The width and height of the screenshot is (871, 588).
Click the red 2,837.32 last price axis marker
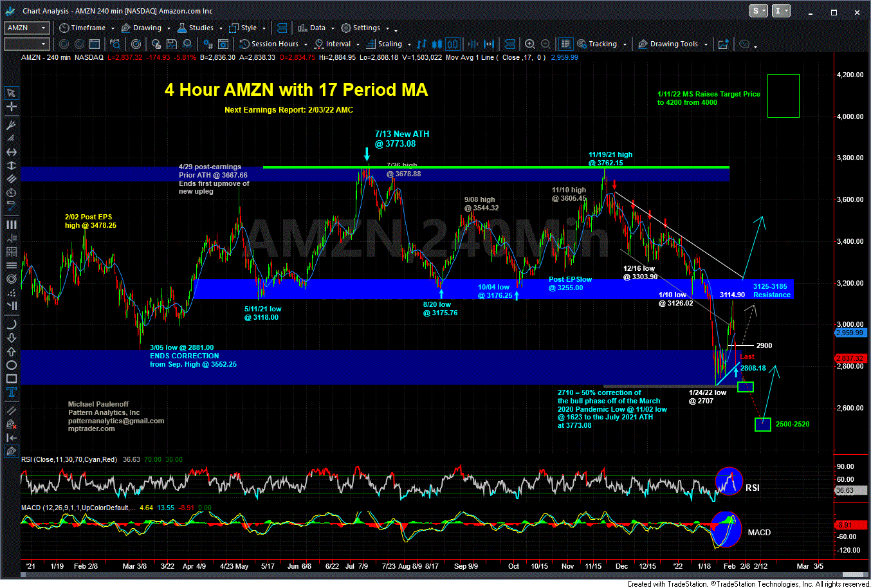[x=850, y=358]
